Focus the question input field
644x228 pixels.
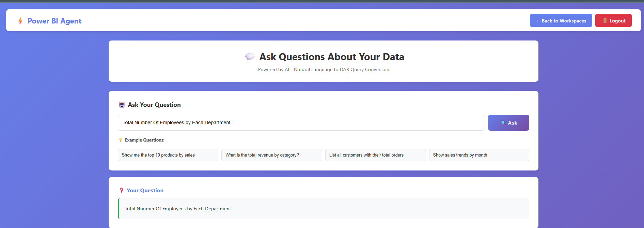(301, 123)
